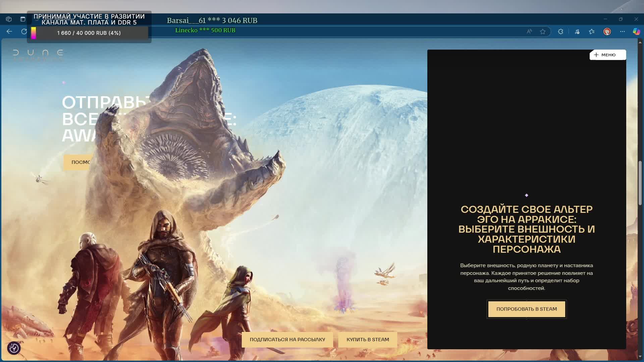
Task: Click the browser profile avatar
Action: click(x=607, y=32)
